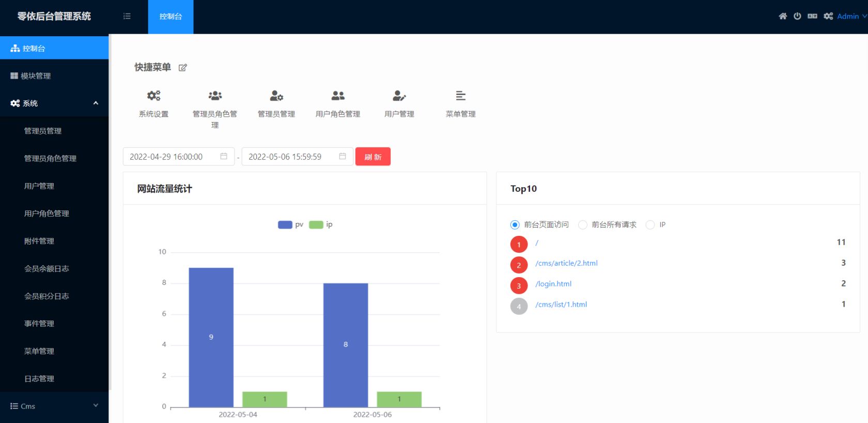This screenshot has height=423, width=868.
Task: Toggle the ip legend series
Action: coord(321,224)
